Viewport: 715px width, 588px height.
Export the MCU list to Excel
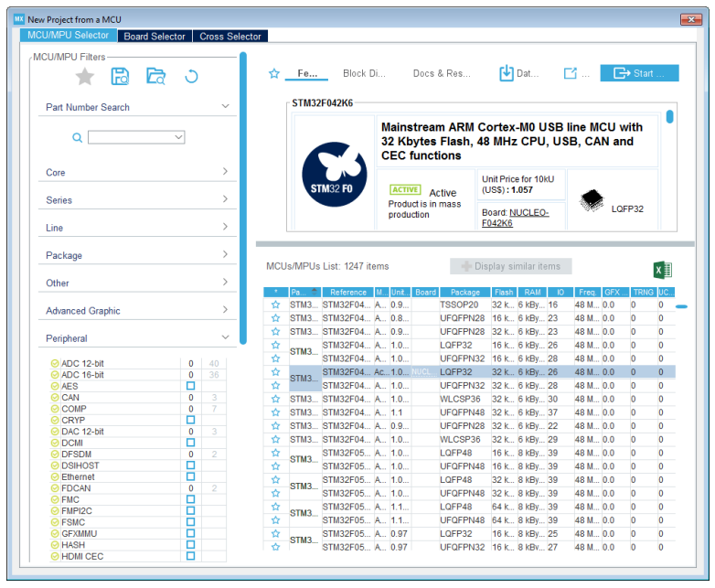tap(663, 270)
